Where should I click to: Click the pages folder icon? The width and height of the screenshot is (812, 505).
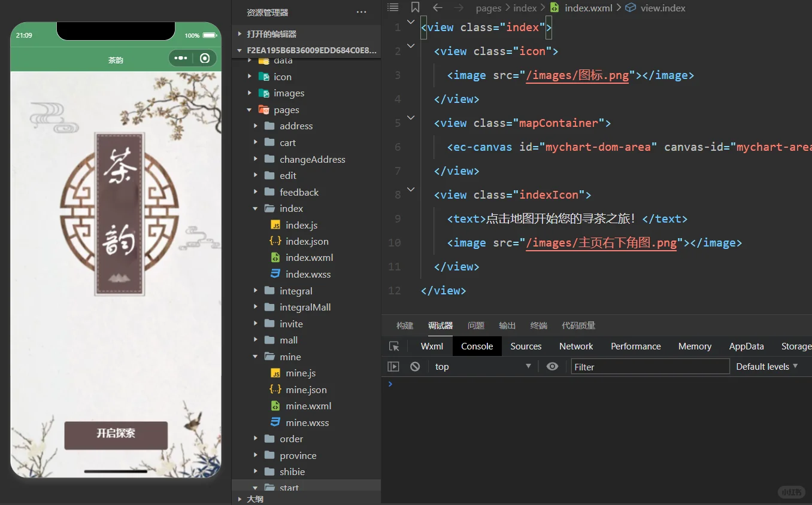pos(263,110)
